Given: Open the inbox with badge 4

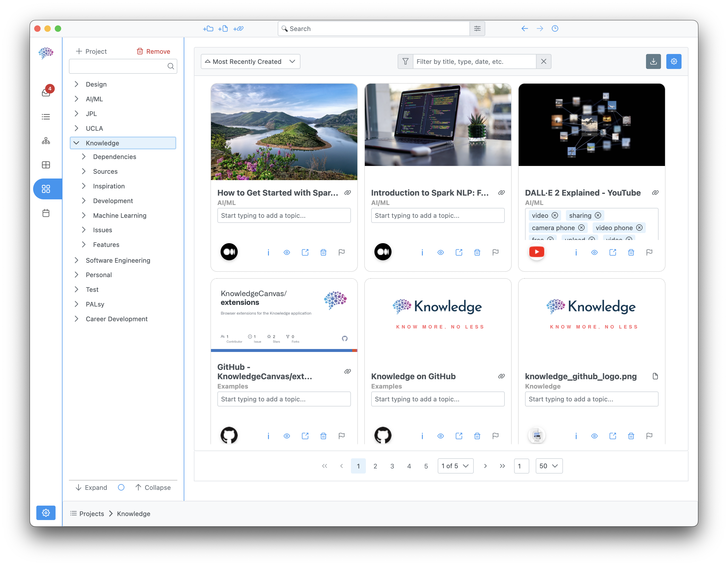Looking at the screenshot, I should click(x=46, y=92).
